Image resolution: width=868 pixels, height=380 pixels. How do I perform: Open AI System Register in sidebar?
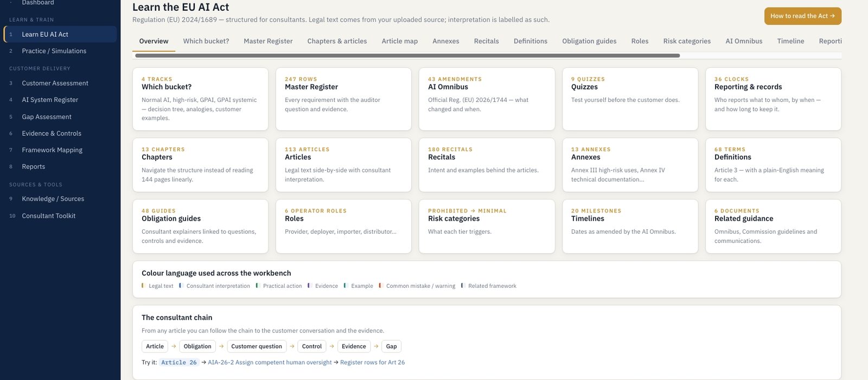tap(60, 100)
